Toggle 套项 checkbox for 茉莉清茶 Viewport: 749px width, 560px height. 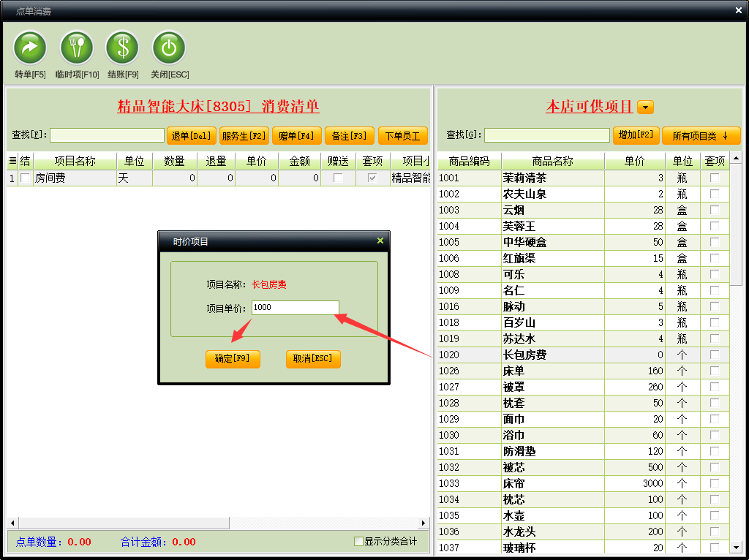715,178
